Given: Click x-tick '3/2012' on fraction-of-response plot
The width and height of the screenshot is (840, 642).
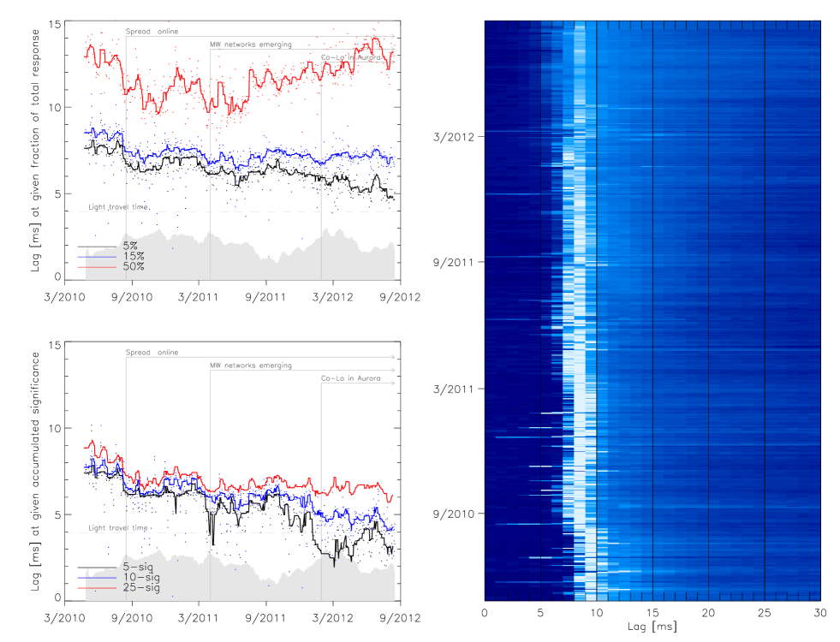Looking at the screenshot, I should tap(333, 297).
